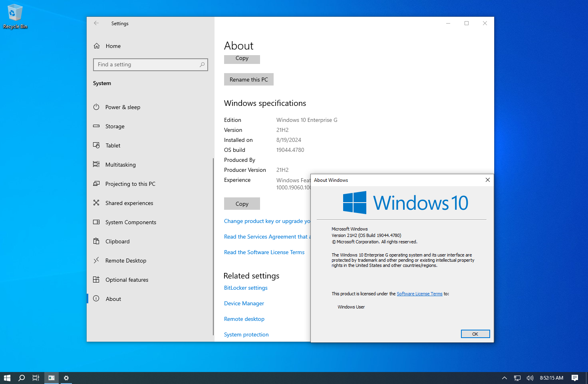Select the About Windows taskbar app

click(x=52, y=378)
